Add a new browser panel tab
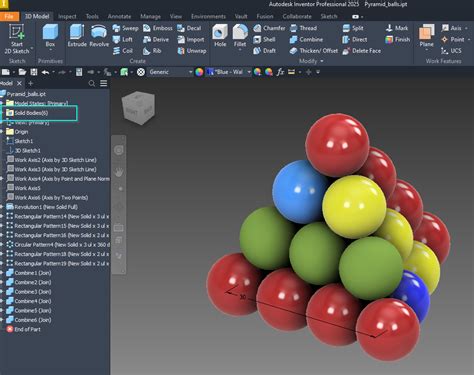 point(31,83)
